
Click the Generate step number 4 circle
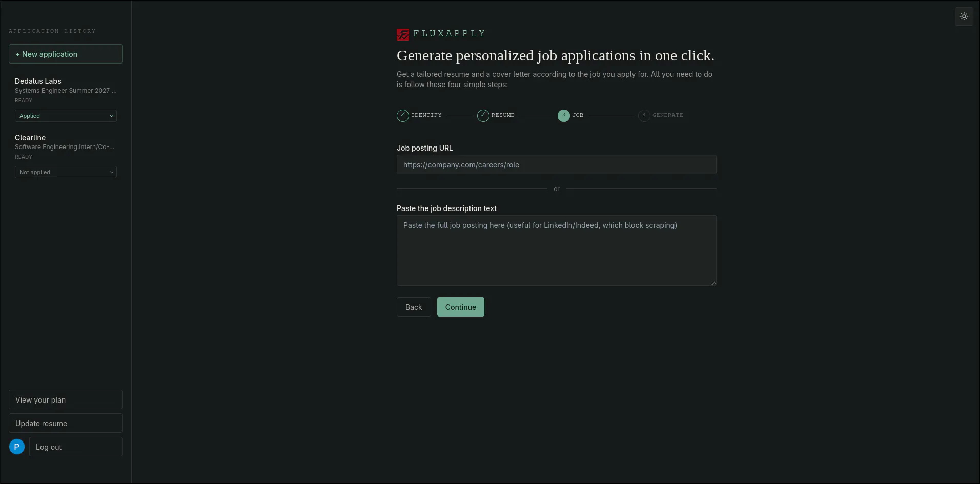pos(644,115)
